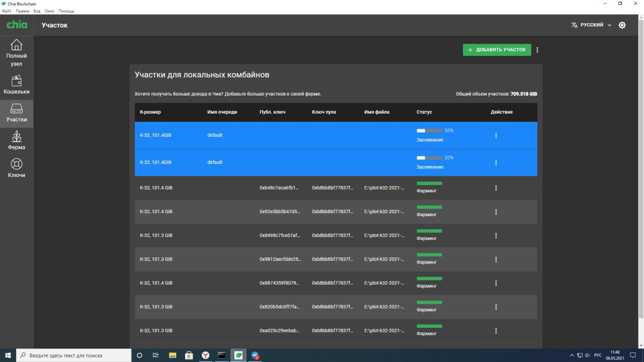The height and width of the screenshot is (362, 644).
Task: Click file name cell in 0x92e5bb5b47d5 row
Action: [x=384, y=212]
